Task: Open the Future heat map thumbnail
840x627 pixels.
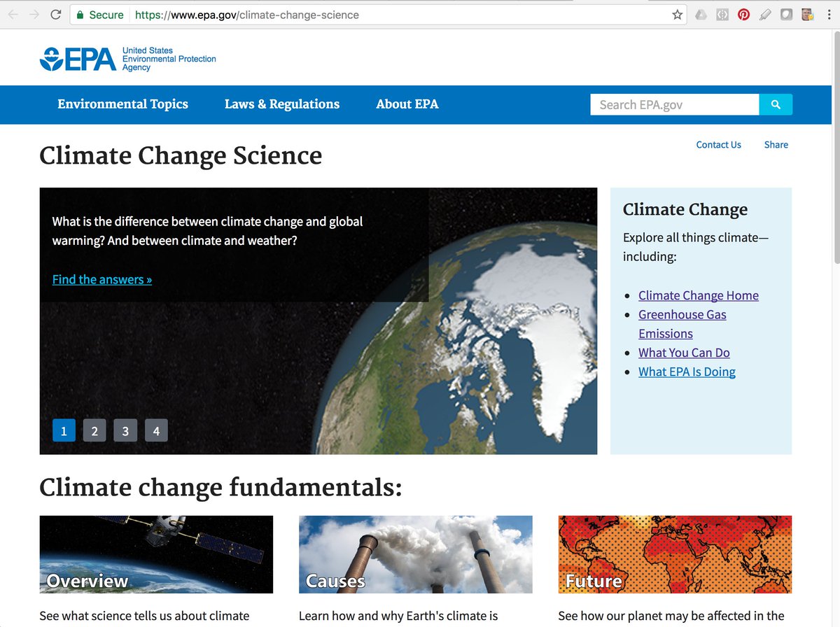Action: coord(675,554)
